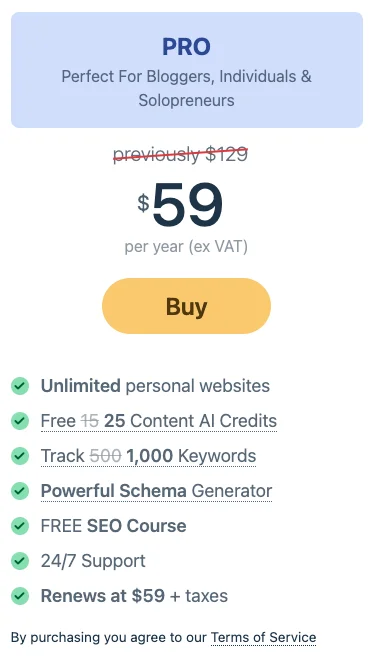
Task: Click the Perfect For Bloggers subtitle
Action: (186, 88)
